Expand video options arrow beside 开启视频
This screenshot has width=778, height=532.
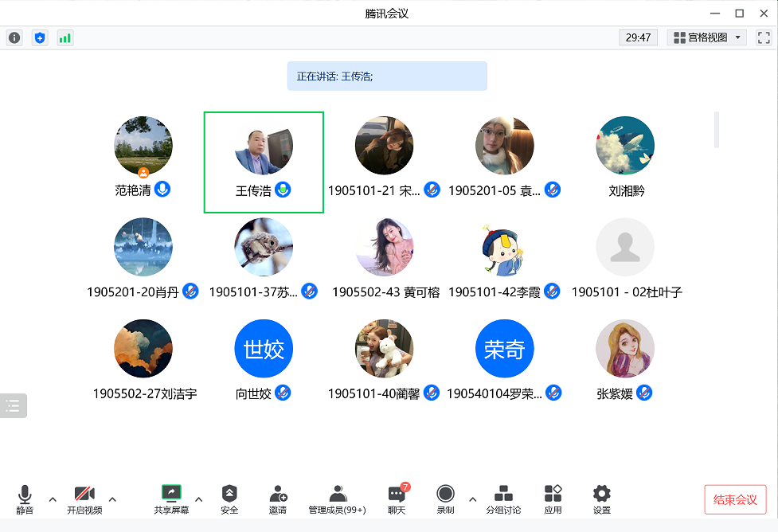[x=112, y=499]
